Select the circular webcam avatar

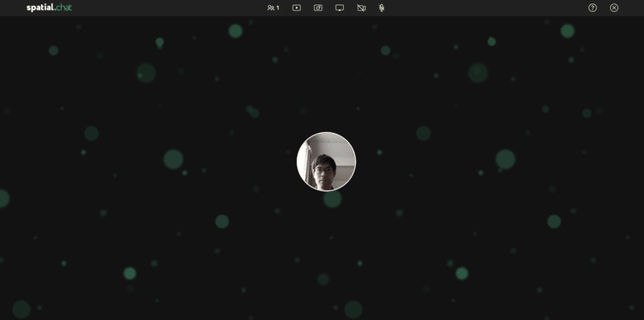coord(326,162)
